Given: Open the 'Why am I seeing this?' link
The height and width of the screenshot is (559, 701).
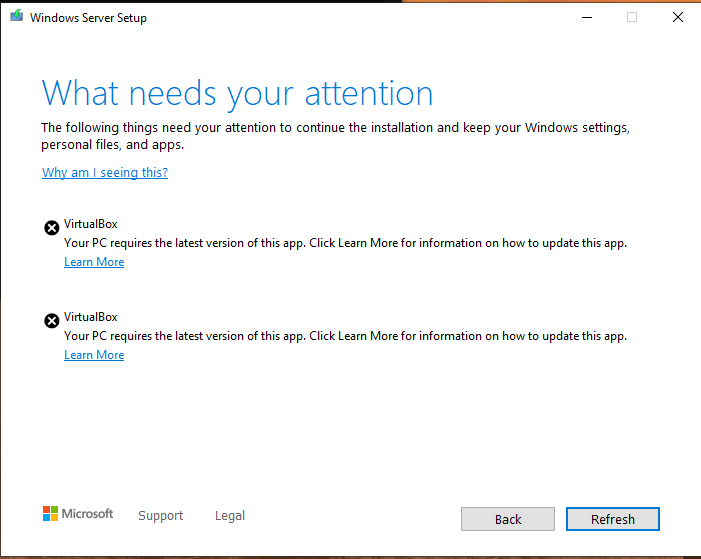Looking at the screenshot, I should (x=105, y=173).
